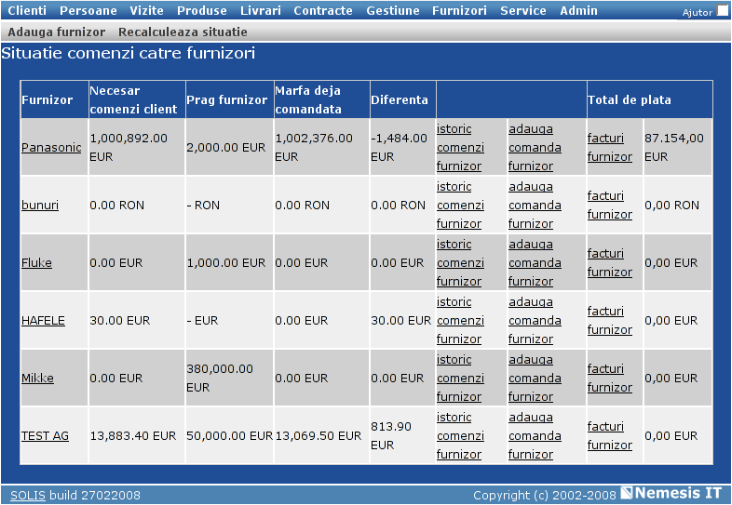Select the 87.154,00 EUR total cell
The image size is (732, 505).
677,147
